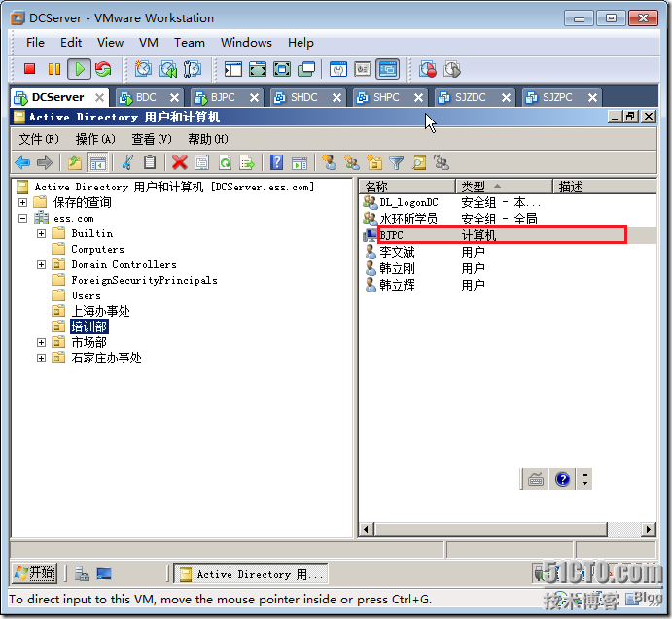The image size is (672, 619).
Task: Click the green Refresh icon
Action: 225,162
